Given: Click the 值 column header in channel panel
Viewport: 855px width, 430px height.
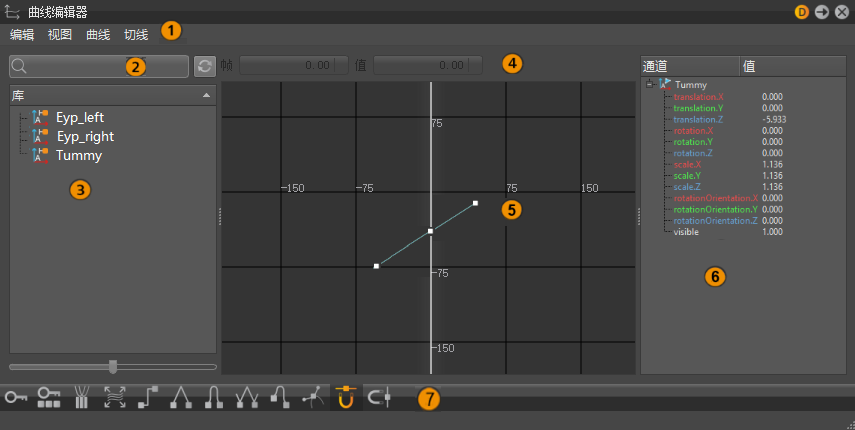Looking at the screenshot, I should pos(793,66).
